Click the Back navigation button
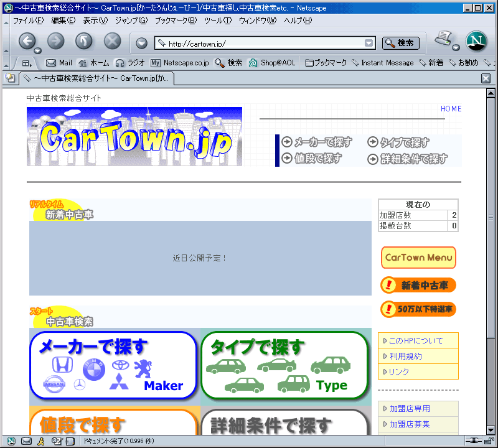This screenshot has height=448, width=498. coord(27,41)
